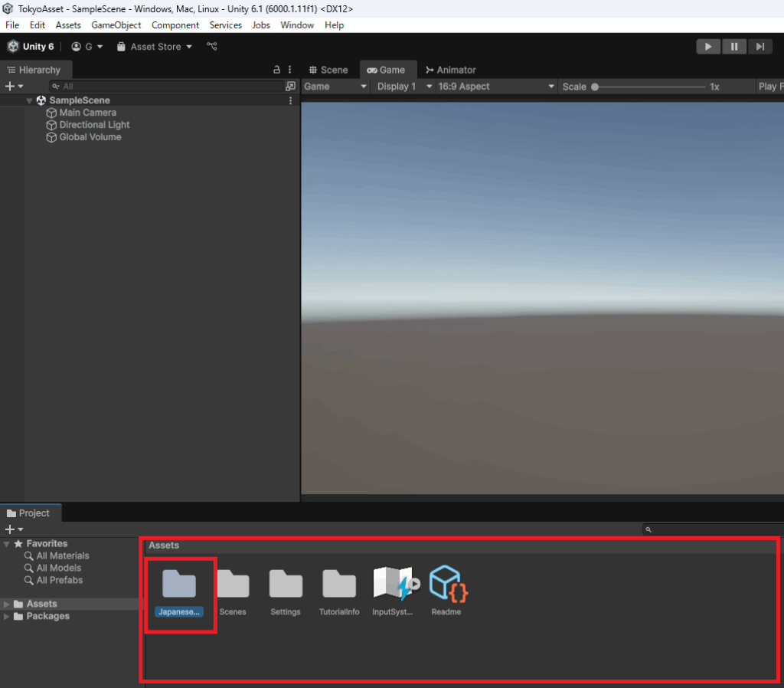Click the Project create plus dropdown
784x688 pixels.
tap(14, 529)
